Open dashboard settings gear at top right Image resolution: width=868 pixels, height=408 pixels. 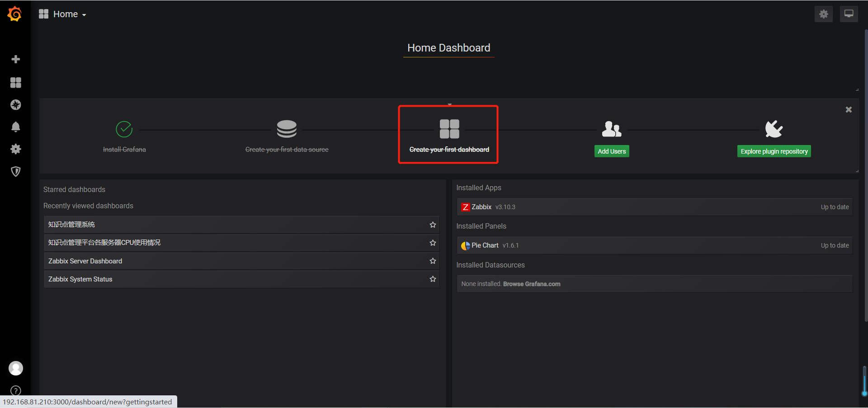coord(823,14)
